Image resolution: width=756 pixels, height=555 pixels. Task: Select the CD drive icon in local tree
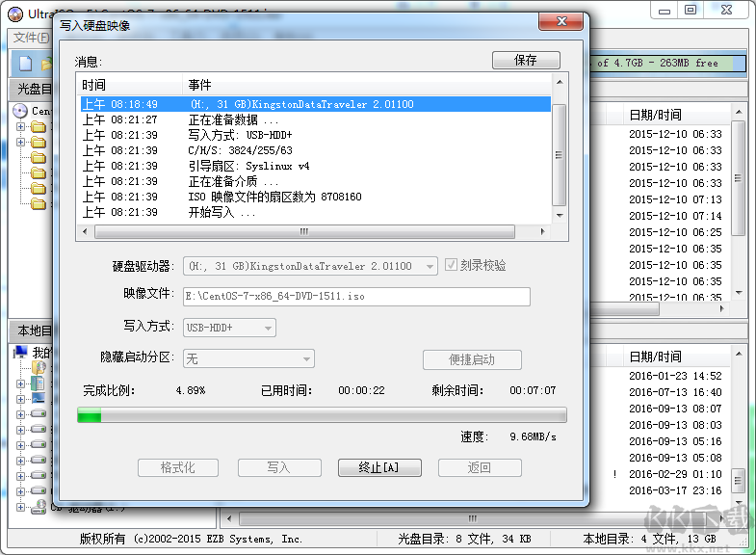(x=39, y=506)
